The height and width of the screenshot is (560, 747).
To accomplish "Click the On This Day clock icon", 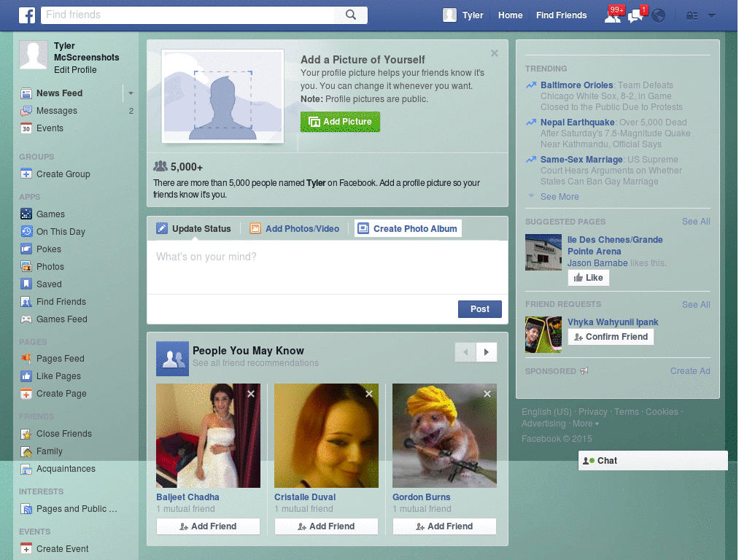I will coord(26,232).
